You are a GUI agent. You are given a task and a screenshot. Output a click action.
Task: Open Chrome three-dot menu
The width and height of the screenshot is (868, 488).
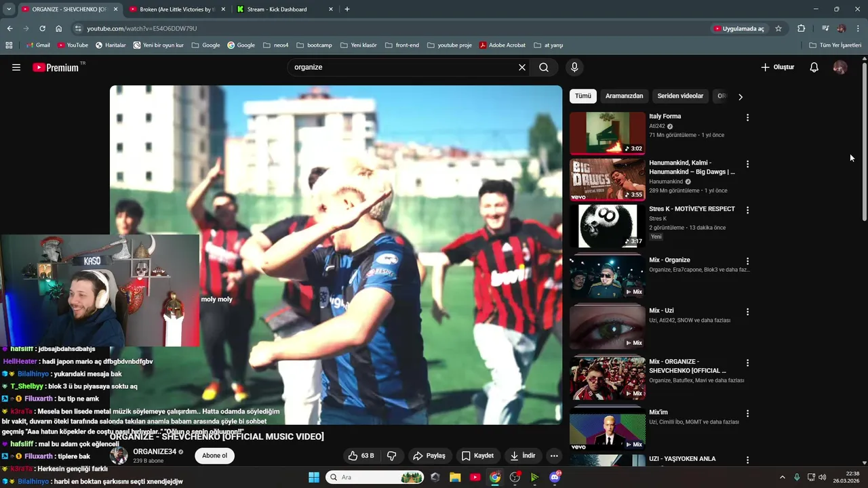coord(858,28)
